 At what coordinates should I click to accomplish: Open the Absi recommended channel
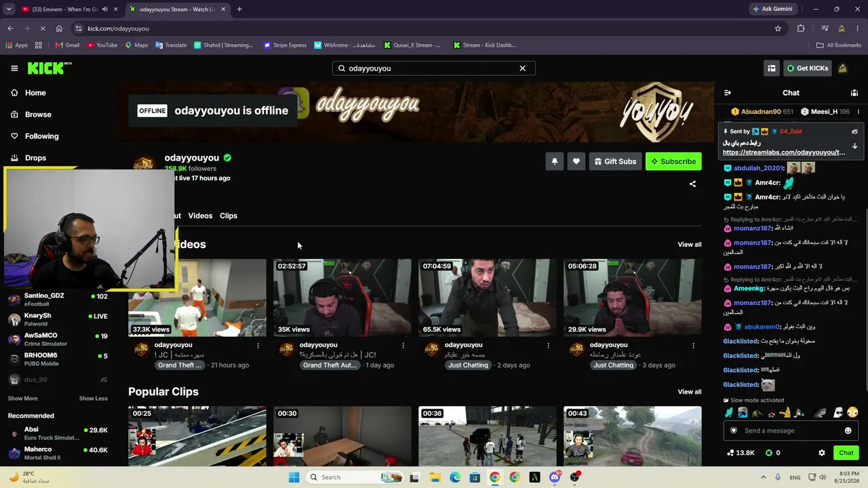(x=58, y=433)
